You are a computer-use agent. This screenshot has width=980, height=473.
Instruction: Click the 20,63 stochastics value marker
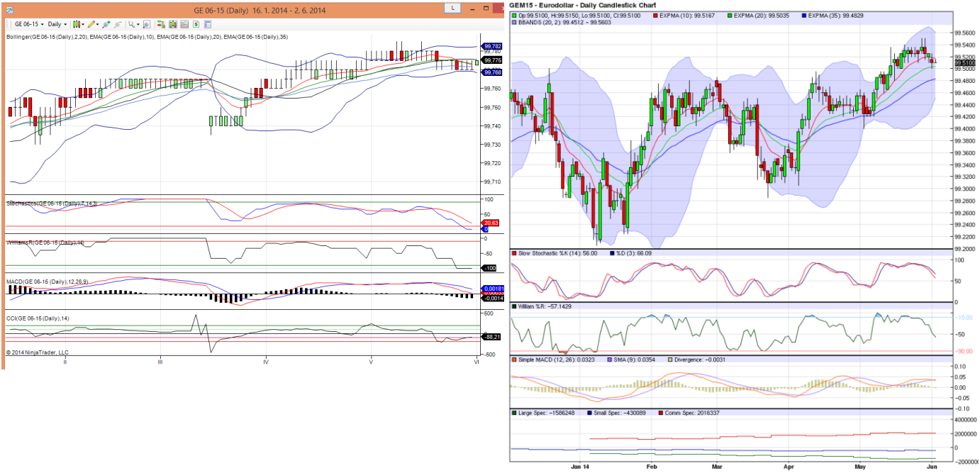tap(491, 223)
